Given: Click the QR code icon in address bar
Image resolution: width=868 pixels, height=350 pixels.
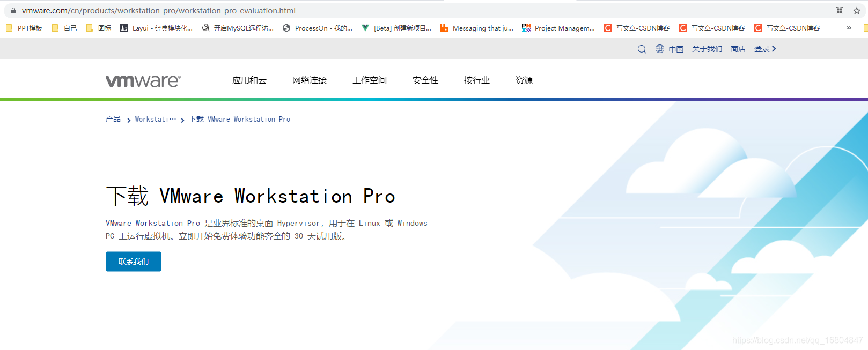Looking at the screenshot, I should [x=840, y=11].
